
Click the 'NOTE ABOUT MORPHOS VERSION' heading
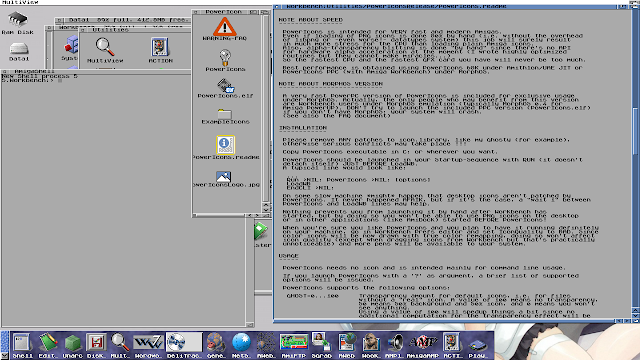click(x=331, y=84)
